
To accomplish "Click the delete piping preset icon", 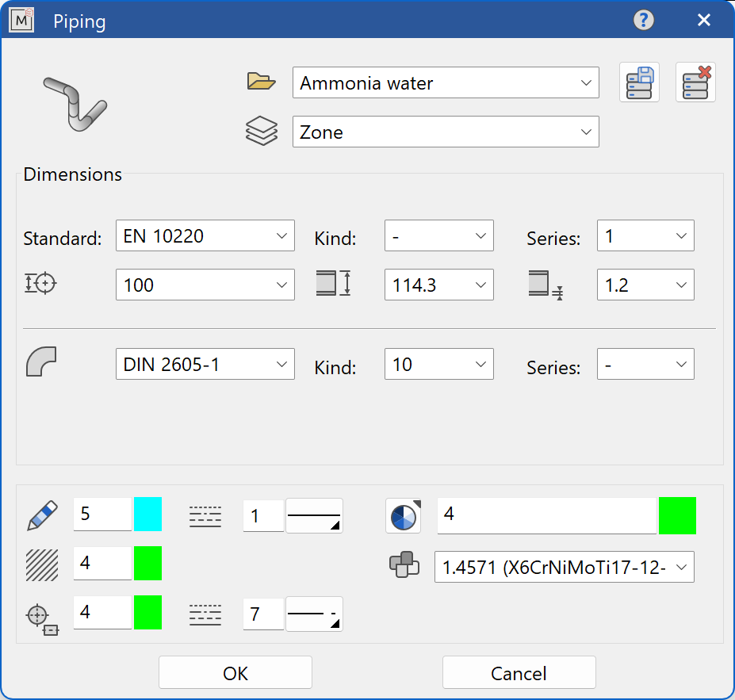I will [695, 82].
